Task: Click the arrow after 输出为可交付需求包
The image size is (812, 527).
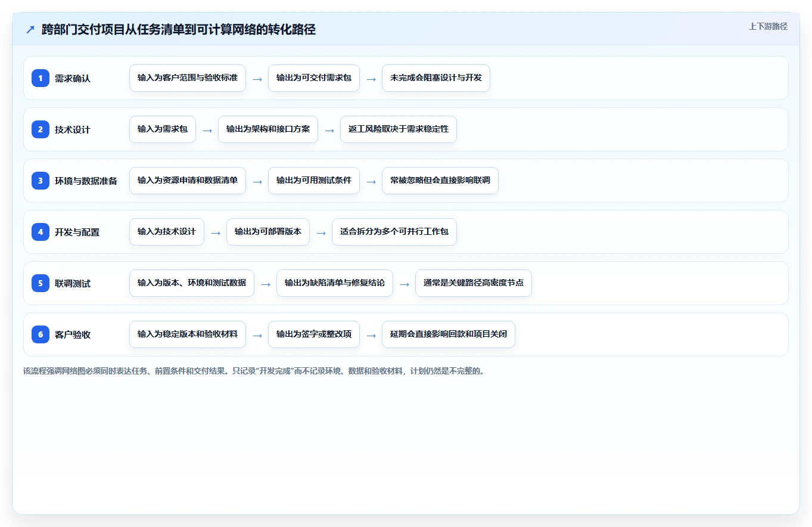Action: pos(371,79)
